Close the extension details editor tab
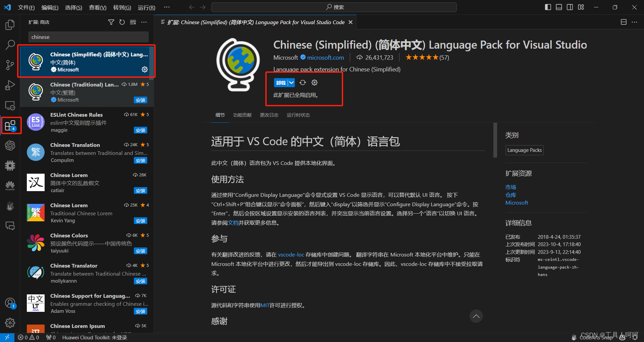 pyautogui.click(x=351, y=22)
